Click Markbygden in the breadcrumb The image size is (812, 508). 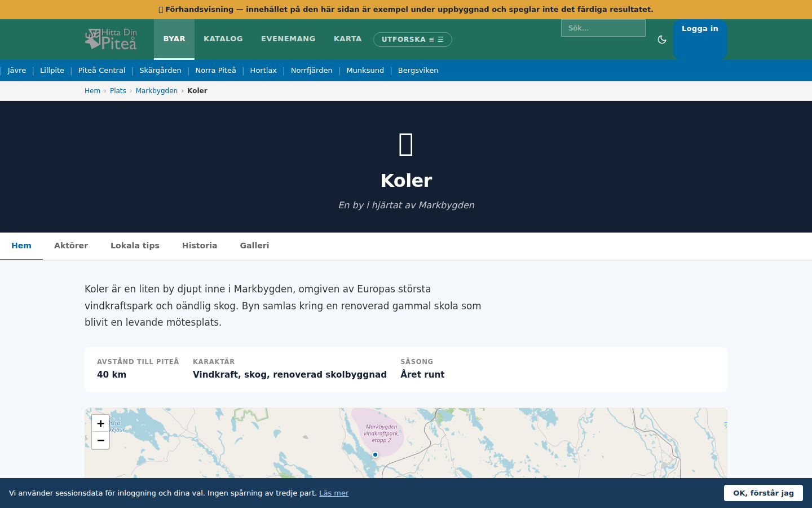coord(157,91)
